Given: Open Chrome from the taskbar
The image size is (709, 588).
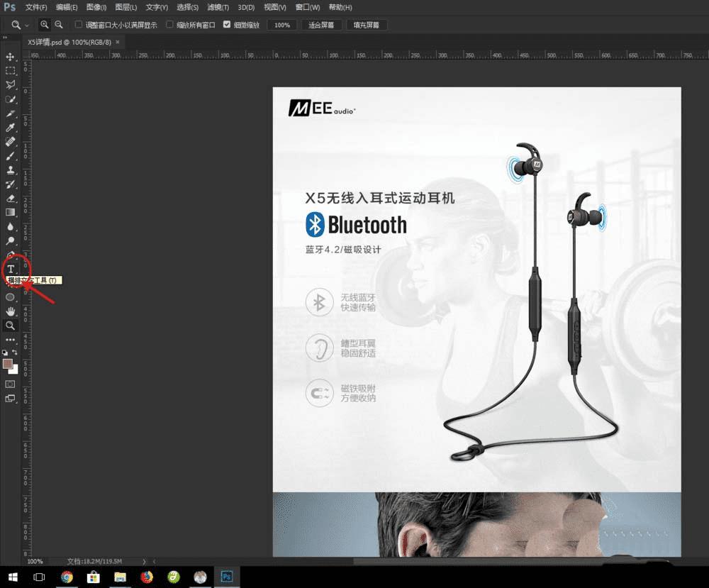Looking at the screenshot, I should (x=67, y=577).
